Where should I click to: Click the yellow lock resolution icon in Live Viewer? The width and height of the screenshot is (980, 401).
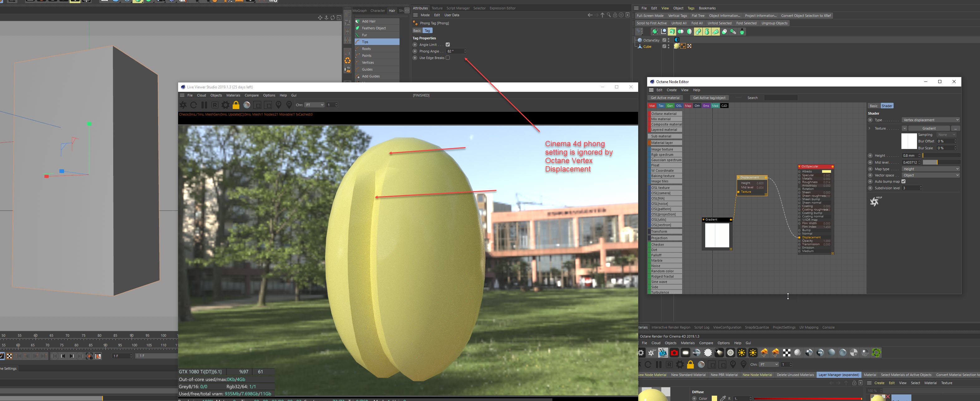tap(236, 105)
